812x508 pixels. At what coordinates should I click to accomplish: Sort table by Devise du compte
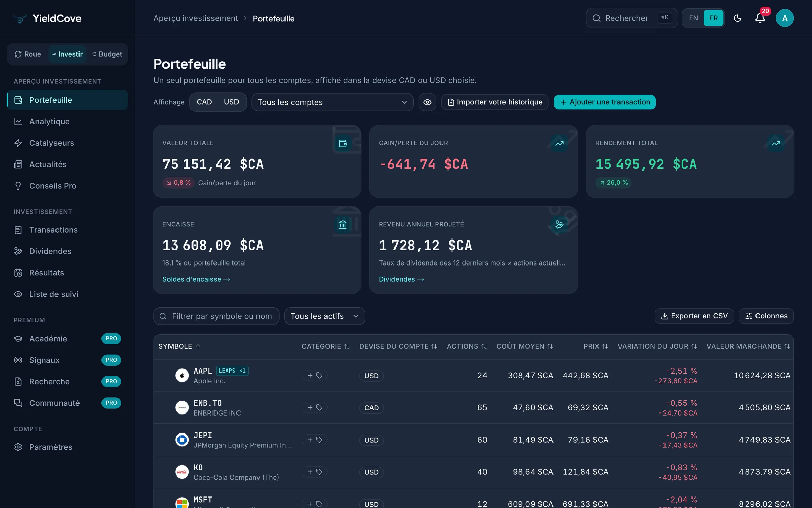tap(398, 346)
